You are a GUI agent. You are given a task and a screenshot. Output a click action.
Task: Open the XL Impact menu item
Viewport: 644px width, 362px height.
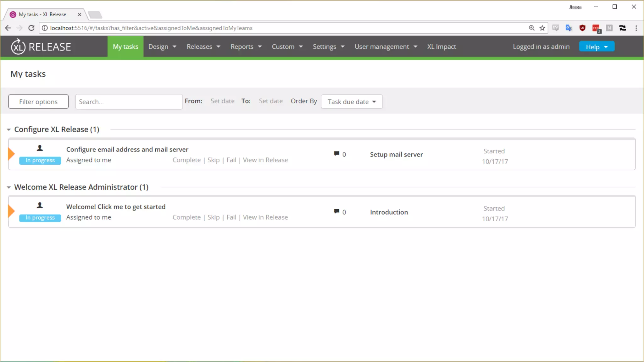(x=441, y=47)
